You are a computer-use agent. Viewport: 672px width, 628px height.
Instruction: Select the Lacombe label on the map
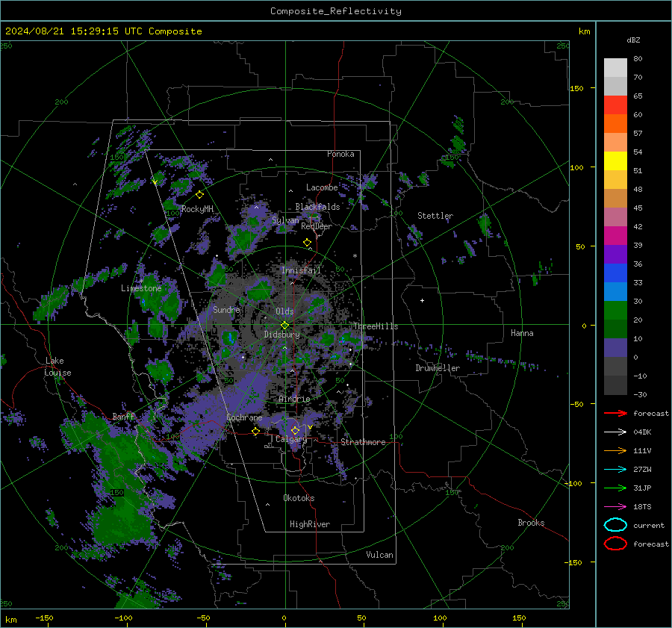[322, 187]
